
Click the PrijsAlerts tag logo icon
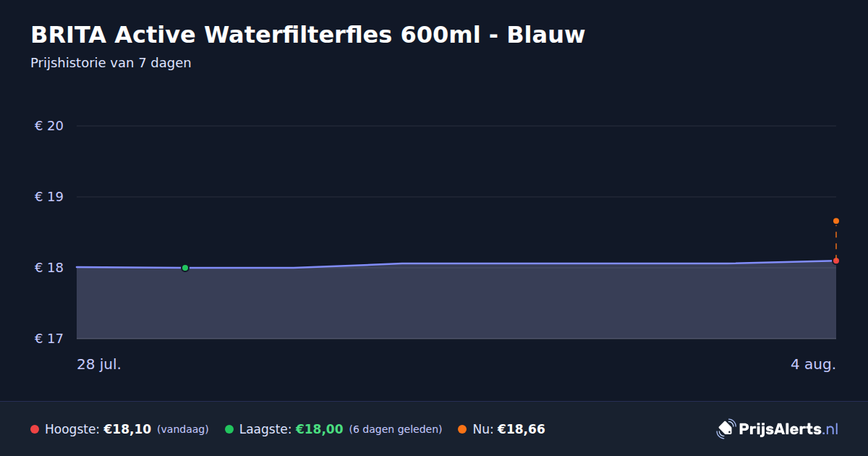click(x=726, y=429)
